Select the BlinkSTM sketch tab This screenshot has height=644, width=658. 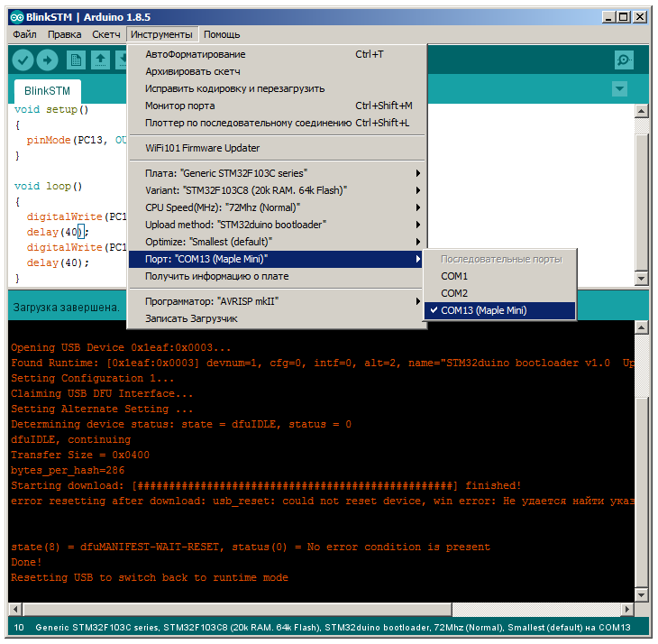point(48,91)
